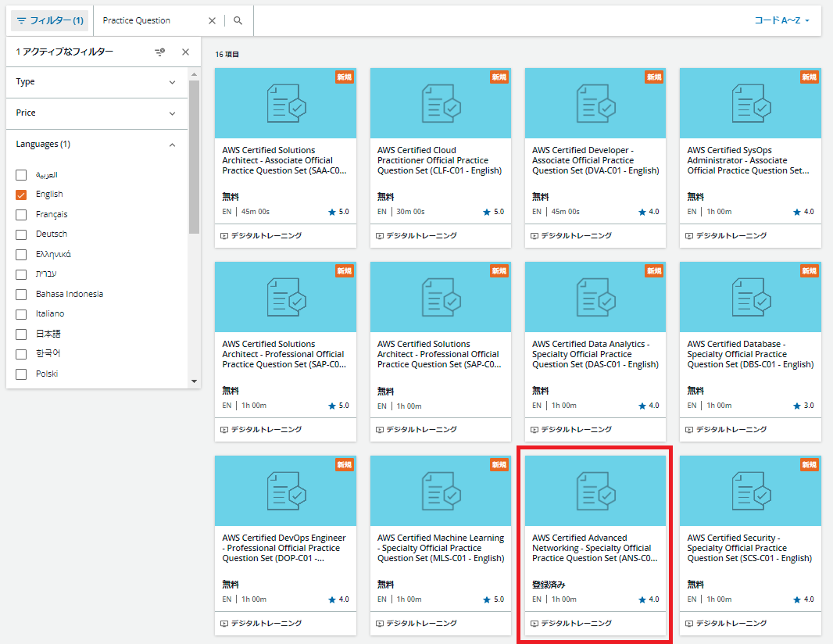
Task: Click in the Practice Question search field
Action: coord(152,21)
